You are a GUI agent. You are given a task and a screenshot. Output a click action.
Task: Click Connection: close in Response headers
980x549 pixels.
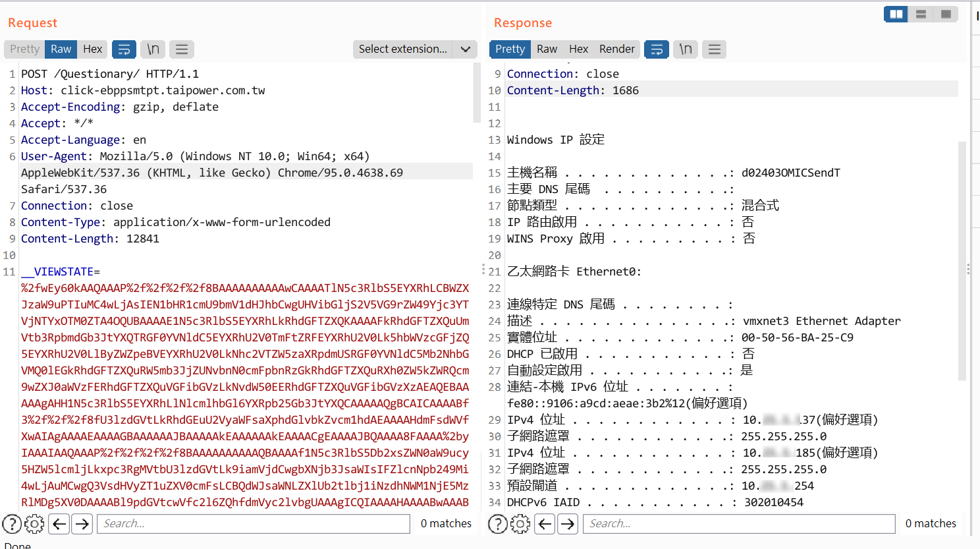click(563, 74)
